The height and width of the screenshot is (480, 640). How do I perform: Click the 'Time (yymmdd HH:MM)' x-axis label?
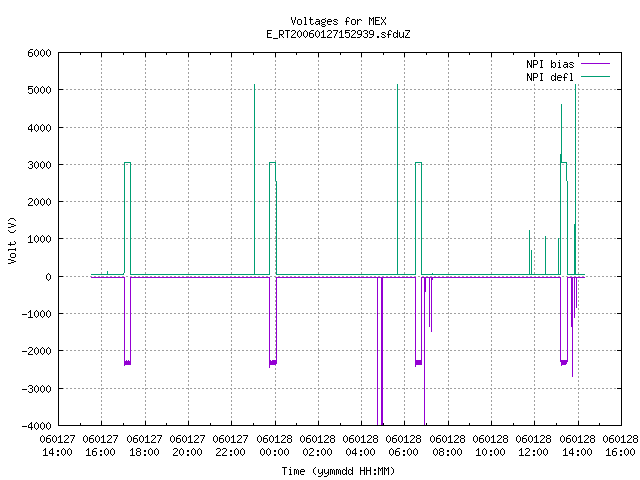(338, 471)
